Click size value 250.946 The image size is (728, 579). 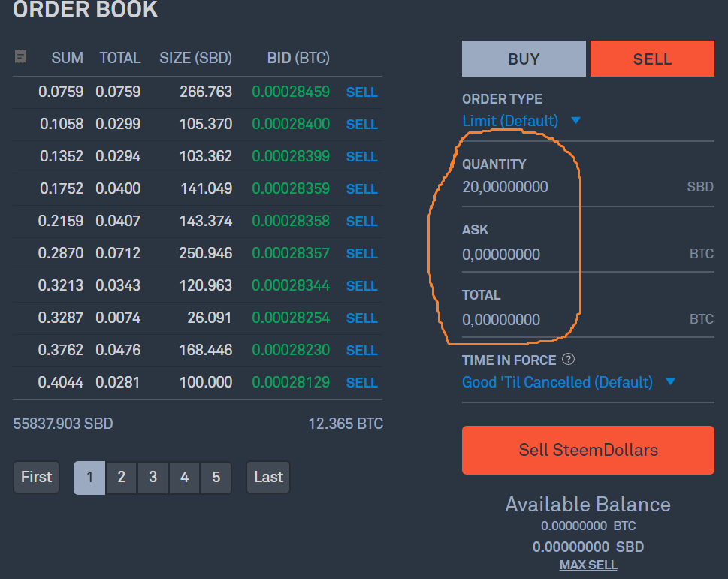tap(206, 253)
